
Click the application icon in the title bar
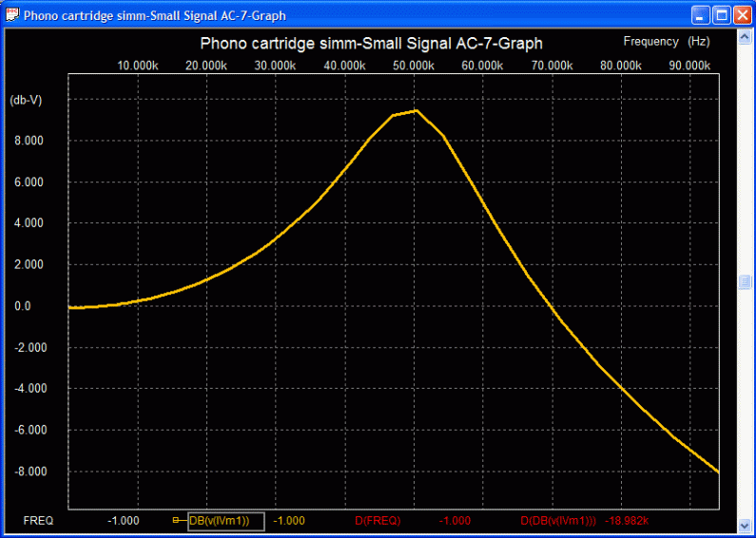pos(11,15)
